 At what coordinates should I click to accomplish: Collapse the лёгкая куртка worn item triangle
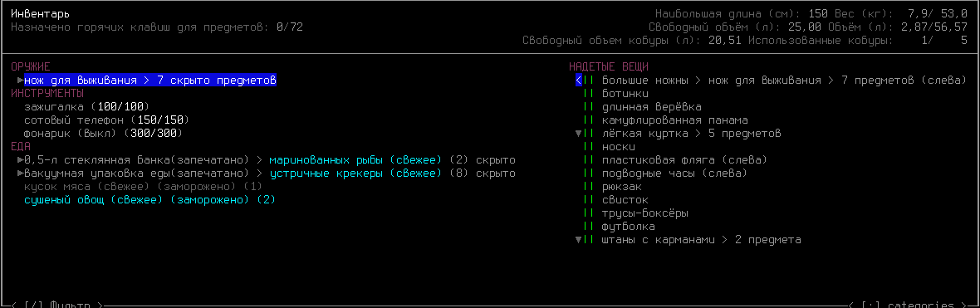pyautogui.click(x=578, y=134)
